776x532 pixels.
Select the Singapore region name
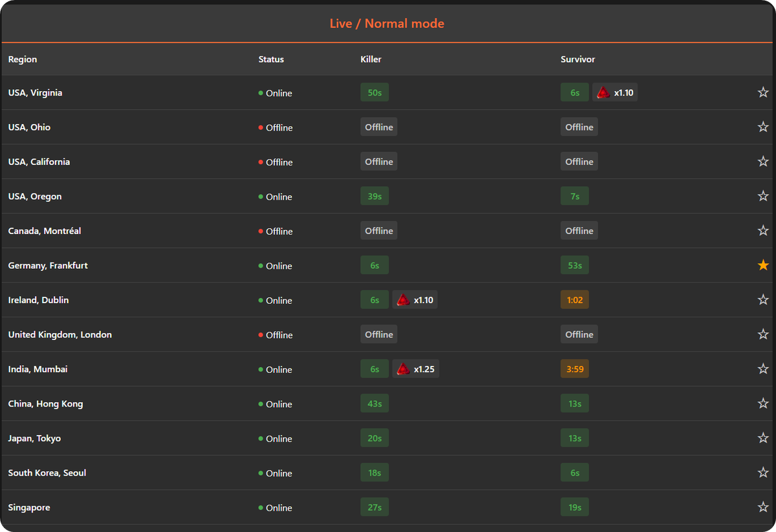29,507
